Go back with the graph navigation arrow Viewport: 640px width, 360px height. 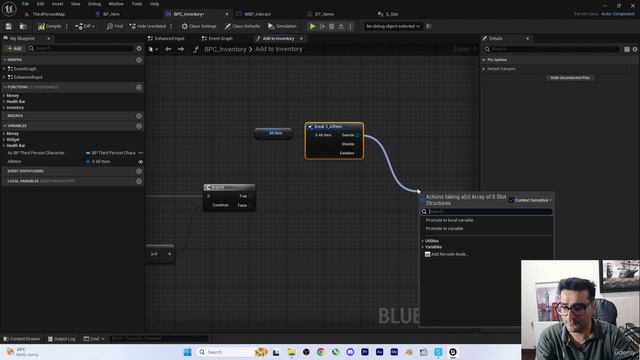[x=168, y=49]
